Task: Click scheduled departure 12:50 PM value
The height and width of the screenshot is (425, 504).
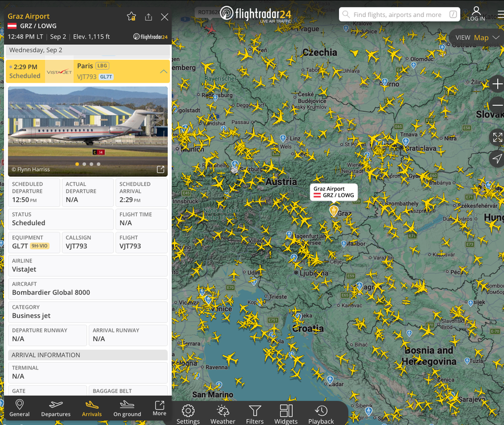Action: click(x=24, y=200)
